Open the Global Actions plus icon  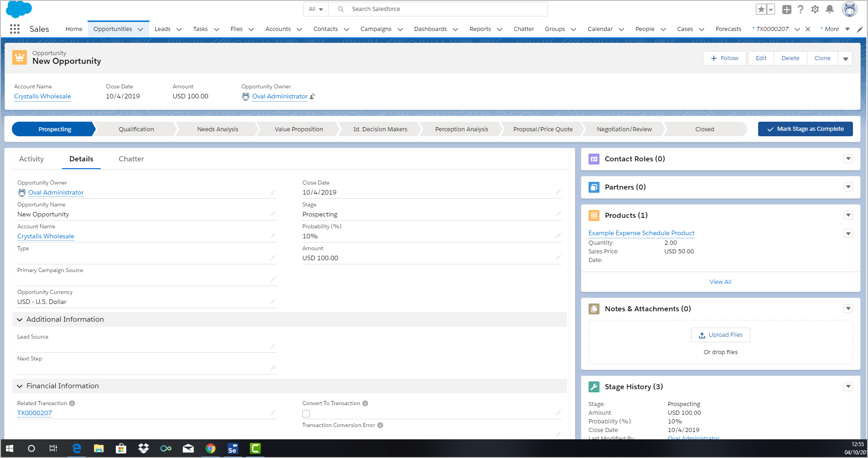[787, 9]
